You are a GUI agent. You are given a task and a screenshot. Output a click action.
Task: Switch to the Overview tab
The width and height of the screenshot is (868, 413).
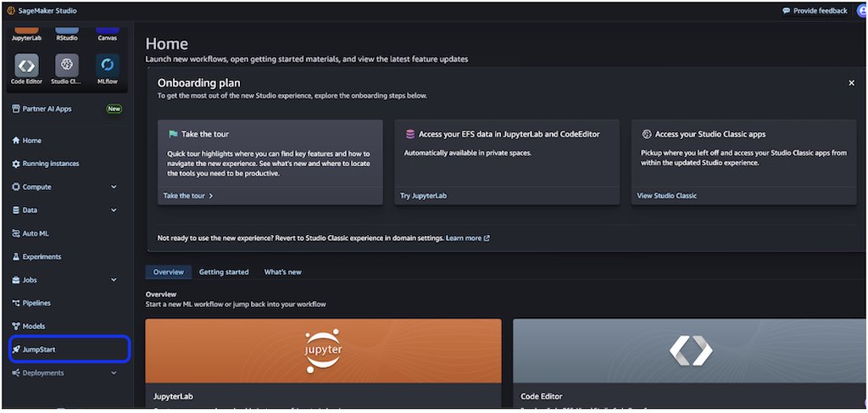click(x=169, y=272)
